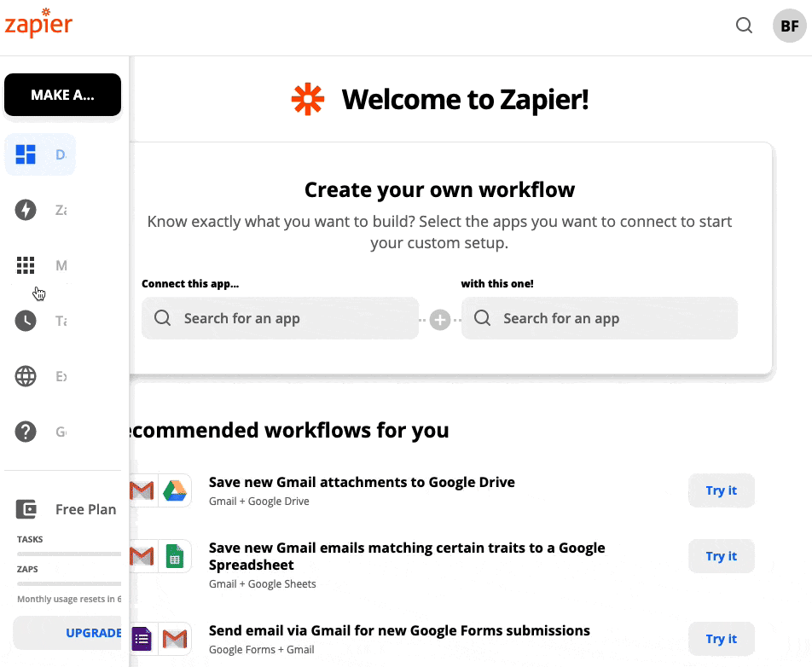Click the 'Connect this app' search field
Viewport: 812px width, 667px height.
point(280,318)
